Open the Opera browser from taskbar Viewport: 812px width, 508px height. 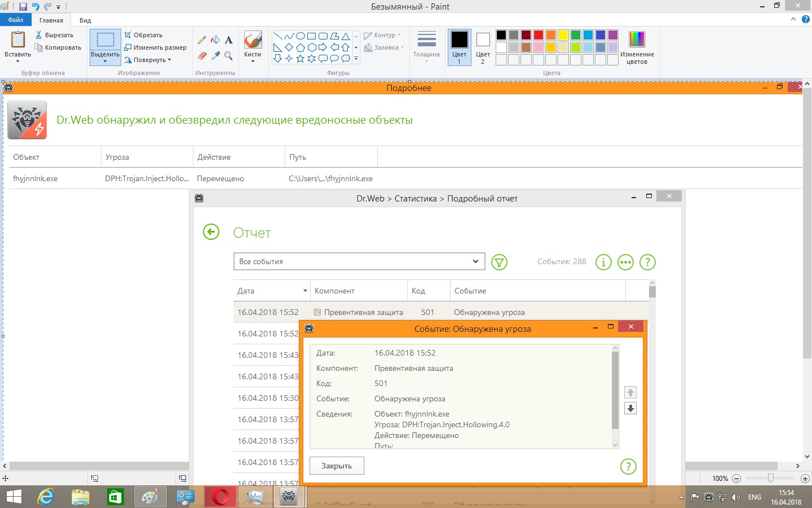coord(220,497)
